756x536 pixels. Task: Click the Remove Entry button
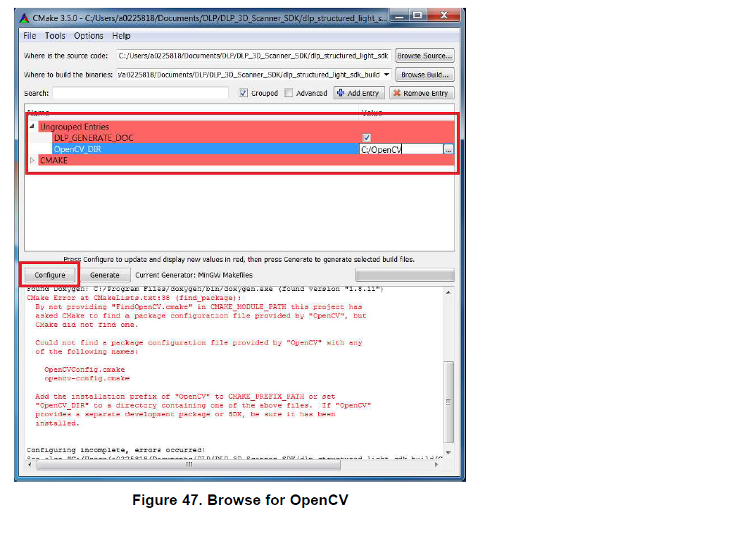(x=422, y=93)
